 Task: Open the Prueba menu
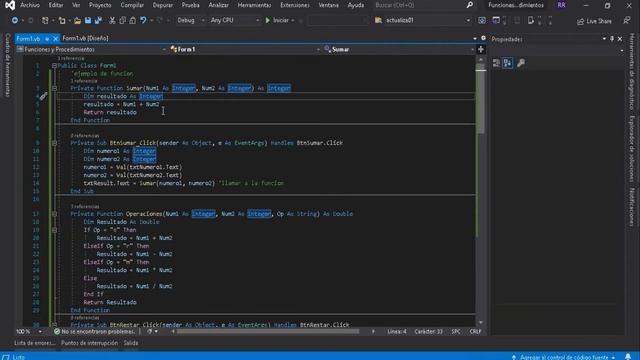[x=191, y=5]
